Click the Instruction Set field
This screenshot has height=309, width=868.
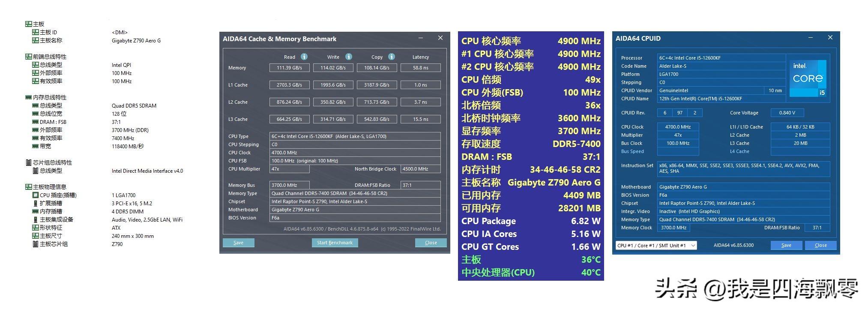[743, 168]
